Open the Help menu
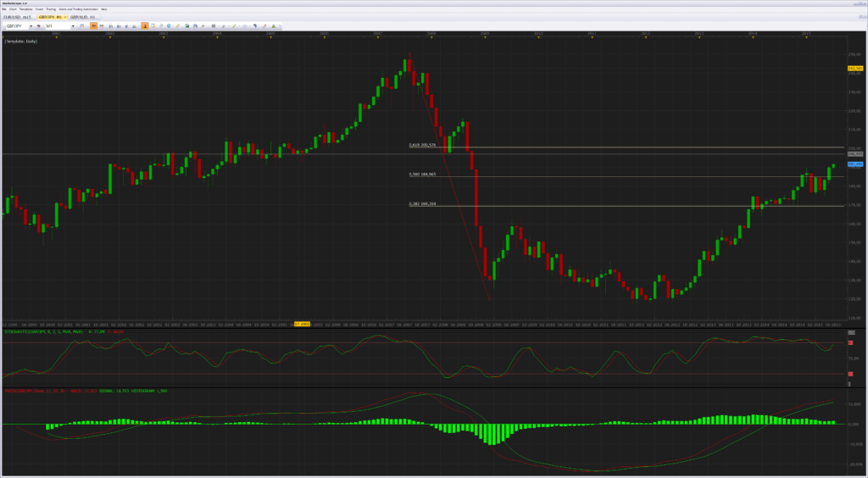This screenshot has width=868, height=478. pyautogui.click(x=104, y=9)
